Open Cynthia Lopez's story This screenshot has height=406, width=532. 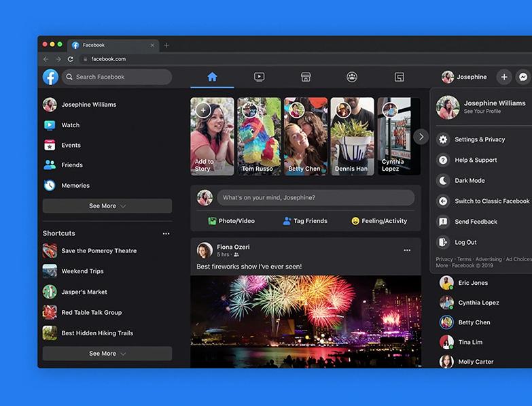(399, 137)
